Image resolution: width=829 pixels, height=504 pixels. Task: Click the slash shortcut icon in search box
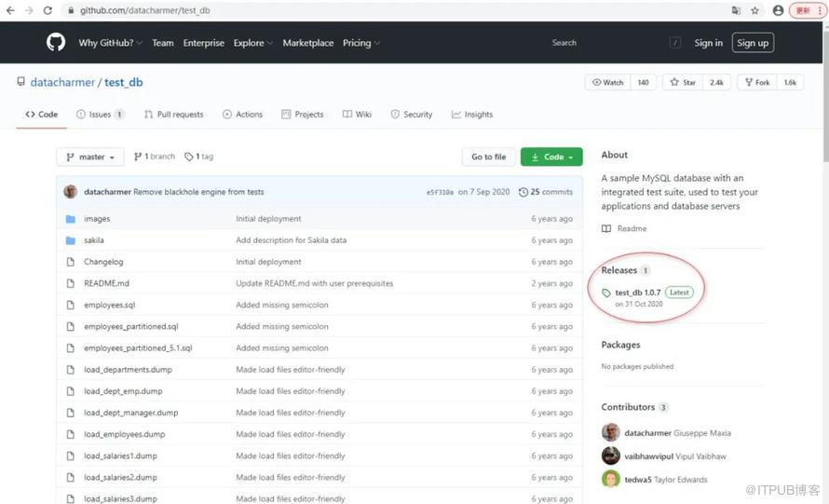675,43
